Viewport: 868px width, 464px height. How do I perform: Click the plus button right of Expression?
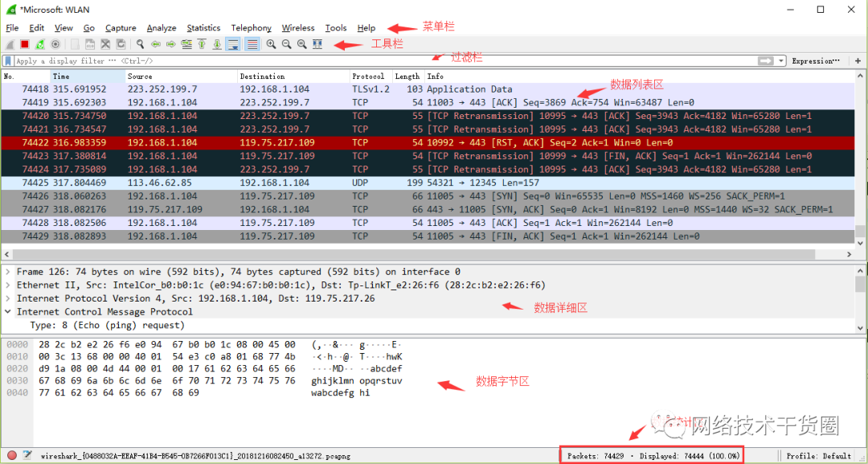pos(858,61)
